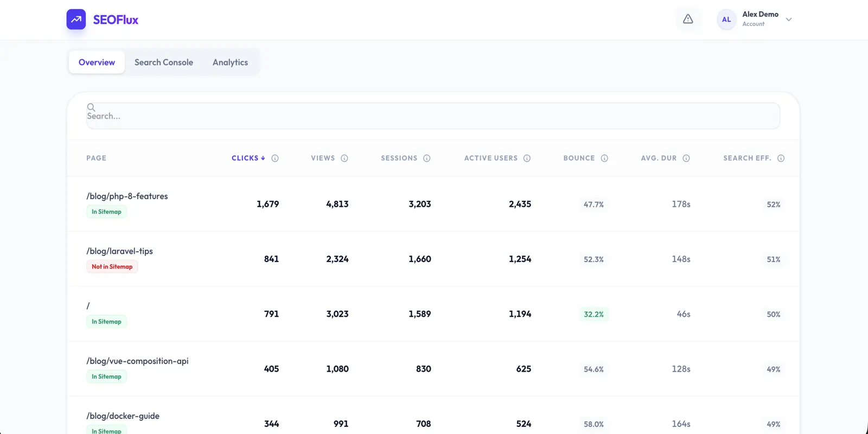Click the 3,023 views value
This screenshot has width=868, height=434.
pyautogui.click(x=337, y=314)
